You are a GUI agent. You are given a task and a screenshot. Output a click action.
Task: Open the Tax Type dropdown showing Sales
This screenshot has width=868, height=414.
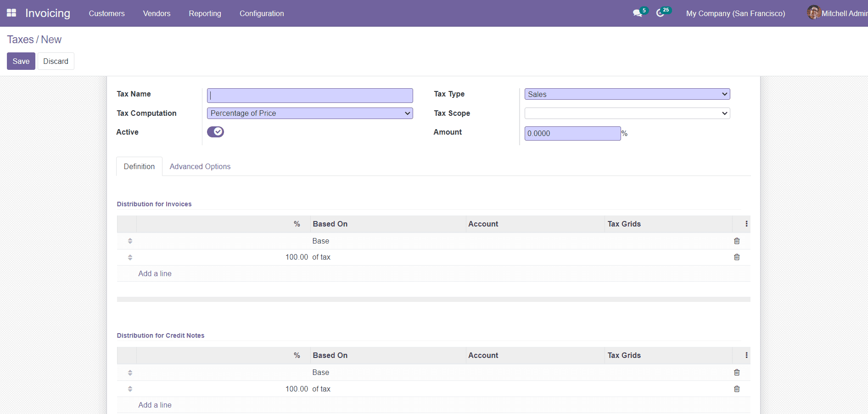[627, 94]
